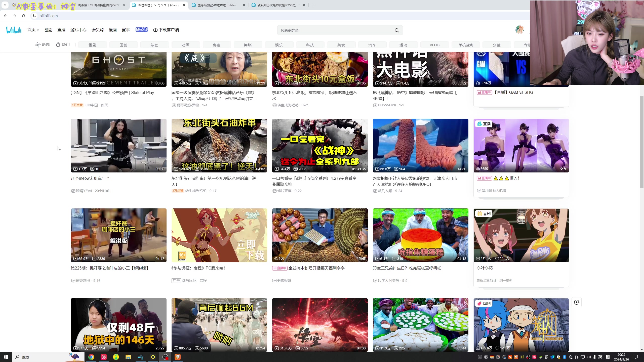Open 【直播】GAM vs SHG stream link
The height and width of the screenshot is (362, 644).
click(x=513, y=92)
